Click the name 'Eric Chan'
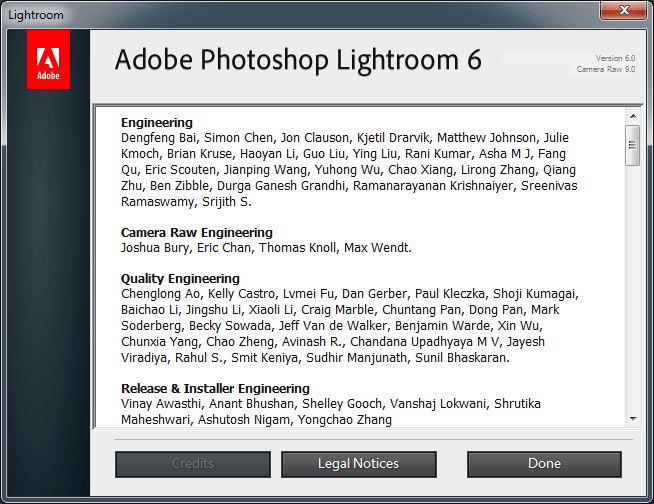The image size is (654, 504). tap(224, 248)
